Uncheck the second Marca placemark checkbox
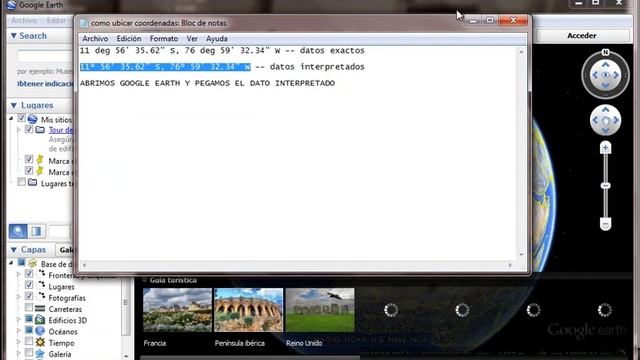This screenshot has width=640, height=360. coord(29,170)
